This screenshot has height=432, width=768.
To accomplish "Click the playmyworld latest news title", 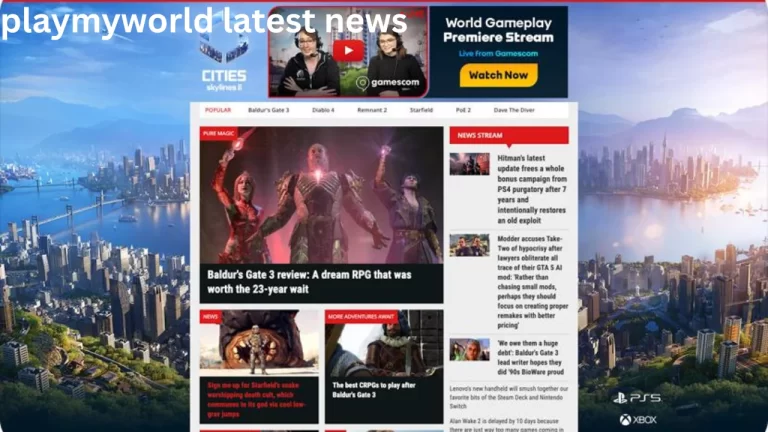I will [204, 21].
